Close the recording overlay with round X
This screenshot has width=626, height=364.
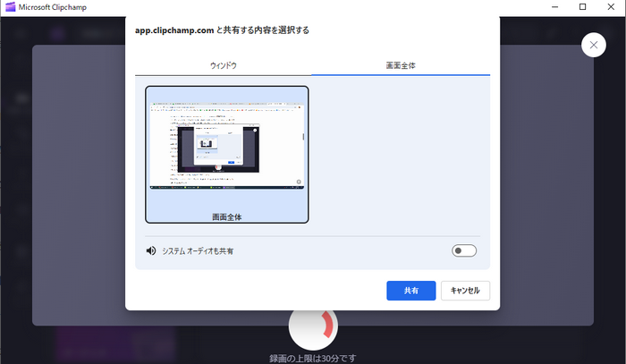coord(593,45)
